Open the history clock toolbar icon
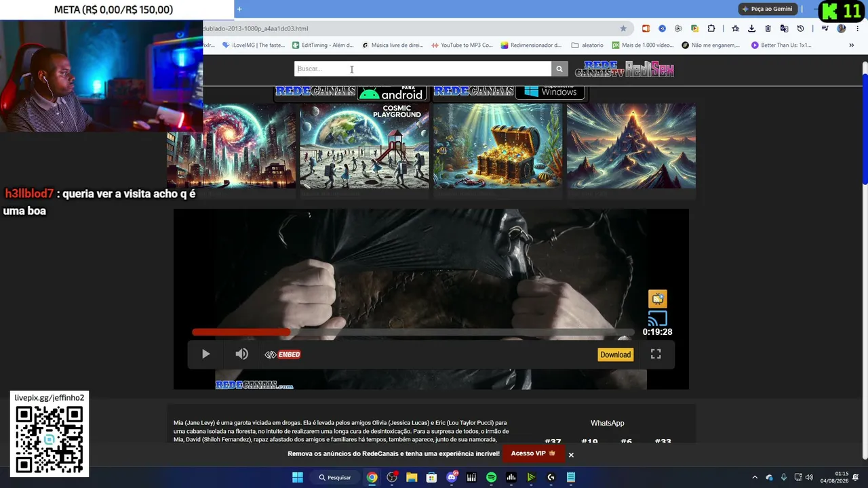Image resolution: width=868 pixels, height=488 pixels. pyautogui.click(x=800, y=28)
